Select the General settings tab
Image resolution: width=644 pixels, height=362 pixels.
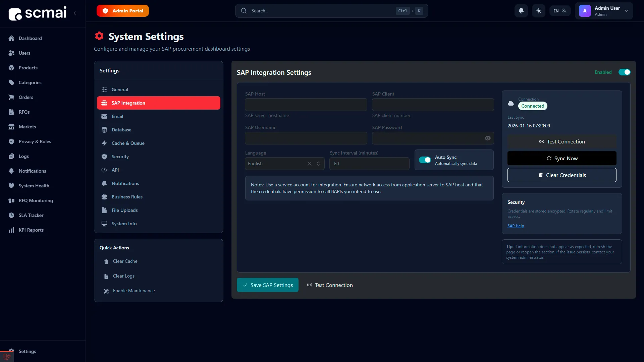[158, 89]
